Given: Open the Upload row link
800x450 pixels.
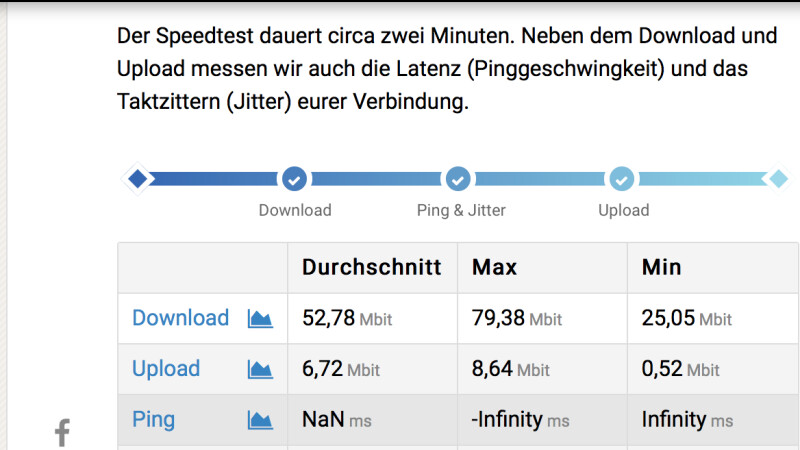Looking at the screenshot, I should coord(166,369).
